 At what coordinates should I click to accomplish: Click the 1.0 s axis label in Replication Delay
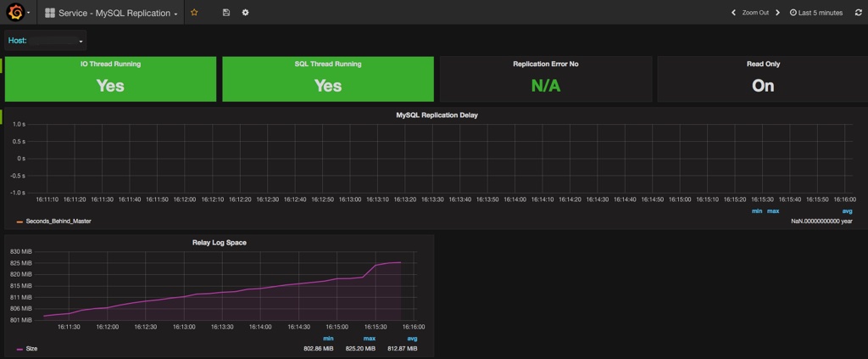pyautogui.click(x=19, y=124)
